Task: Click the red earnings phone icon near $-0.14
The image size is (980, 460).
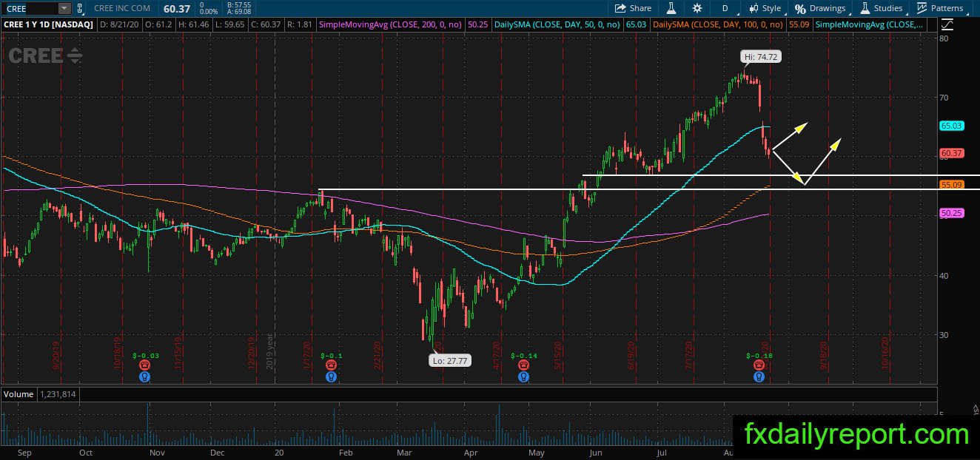Action: click(523, 365)
